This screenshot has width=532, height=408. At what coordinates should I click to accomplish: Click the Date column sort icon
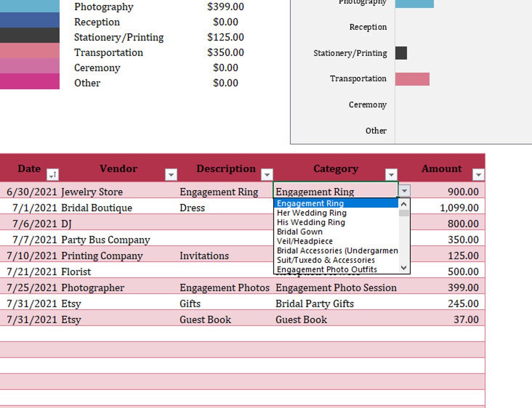pyautogui.click(x=53, y=174)
